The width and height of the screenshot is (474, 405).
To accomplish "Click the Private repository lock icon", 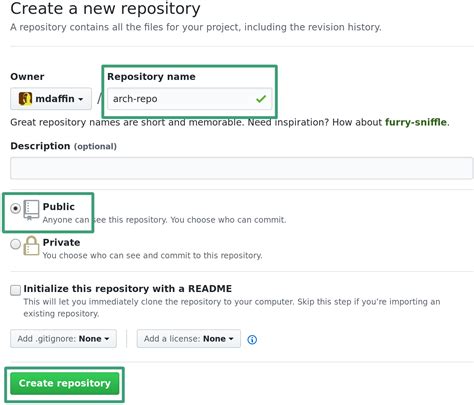I will [31, 246].
